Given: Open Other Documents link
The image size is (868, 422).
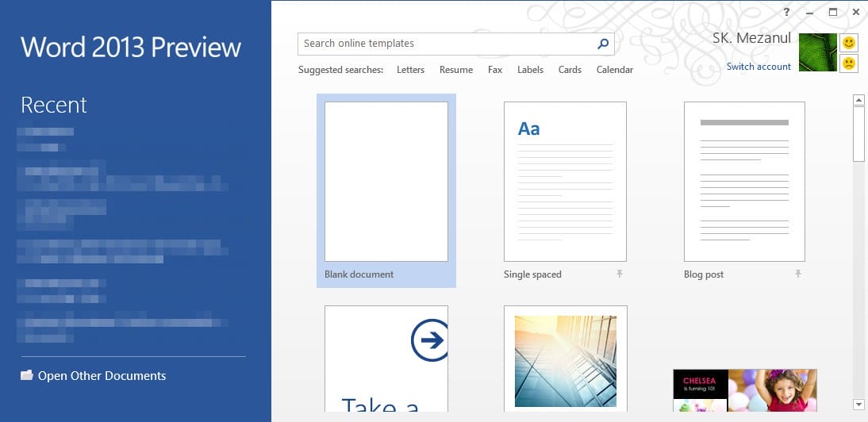Looking at the screenshot, I should click(102, 375).
